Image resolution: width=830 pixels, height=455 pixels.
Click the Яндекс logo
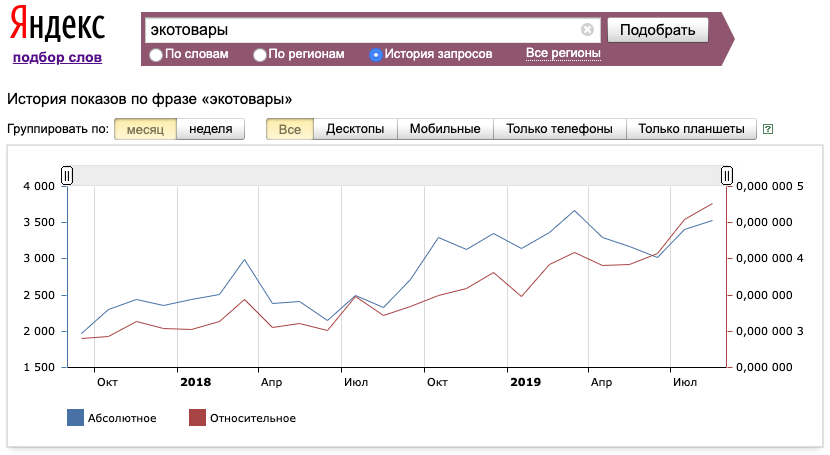pos(57,24)
